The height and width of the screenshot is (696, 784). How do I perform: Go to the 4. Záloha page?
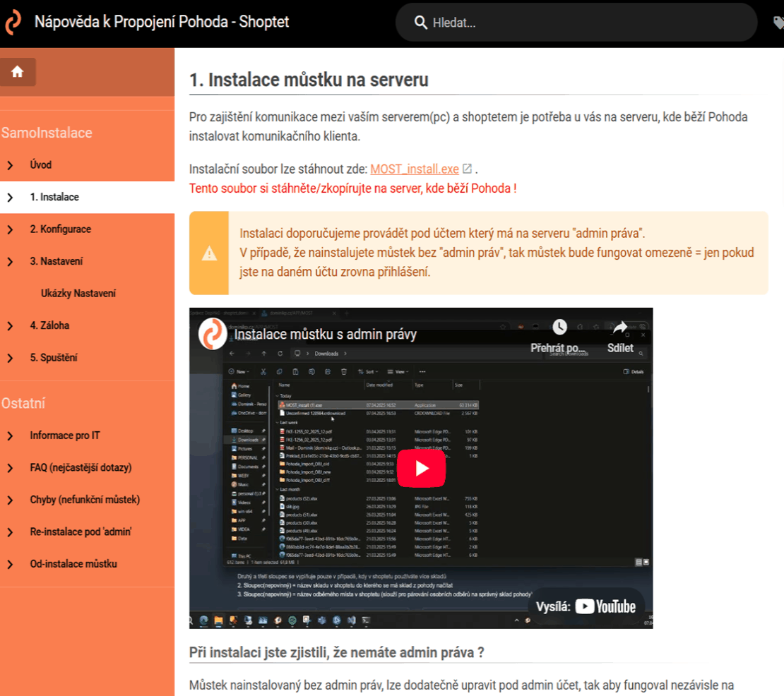[x=49, y=325]
